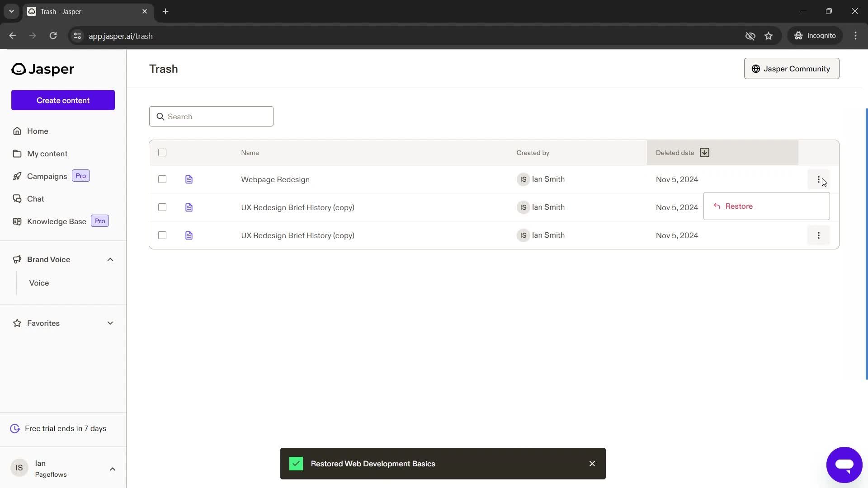Click the Favorites sidebar icon

16,323
